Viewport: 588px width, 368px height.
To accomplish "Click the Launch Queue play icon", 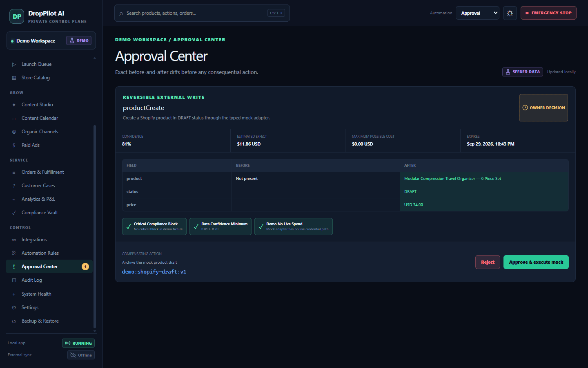I will tap(14, 64).
